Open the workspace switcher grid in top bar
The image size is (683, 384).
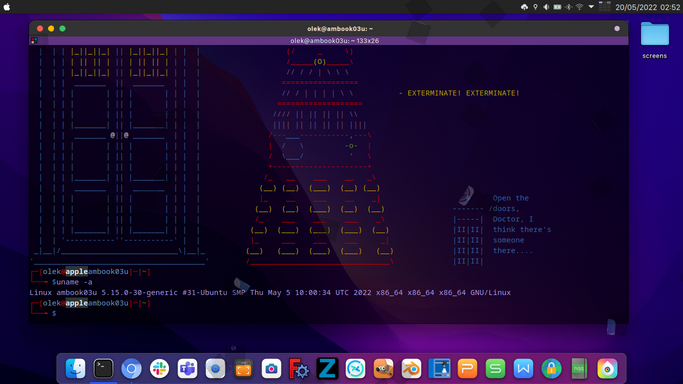click(605, 7)
